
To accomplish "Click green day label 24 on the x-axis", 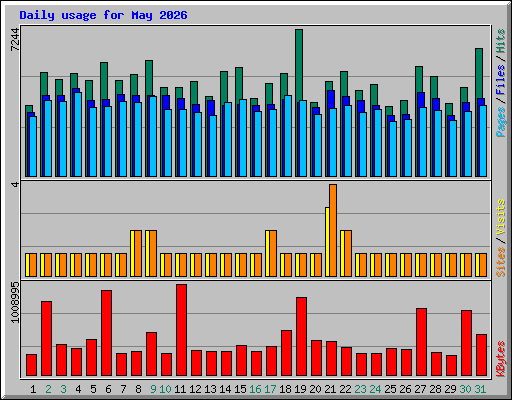I will (x=375, y=389).
